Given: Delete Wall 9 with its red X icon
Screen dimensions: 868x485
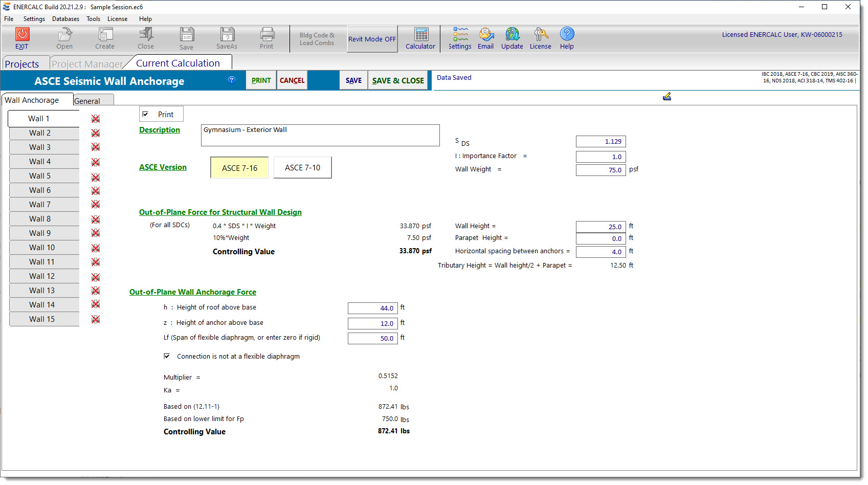Looking at the screenshot, I should [x=96, y=233].
